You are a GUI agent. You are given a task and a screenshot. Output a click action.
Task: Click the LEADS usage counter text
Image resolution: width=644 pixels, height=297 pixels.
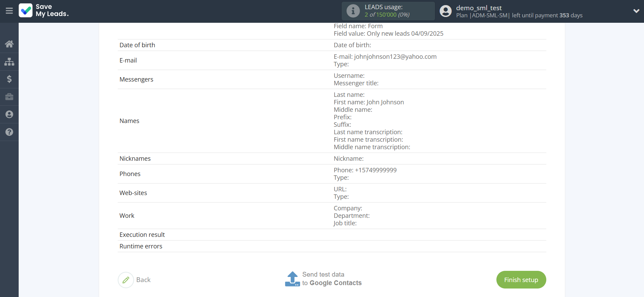387,15
